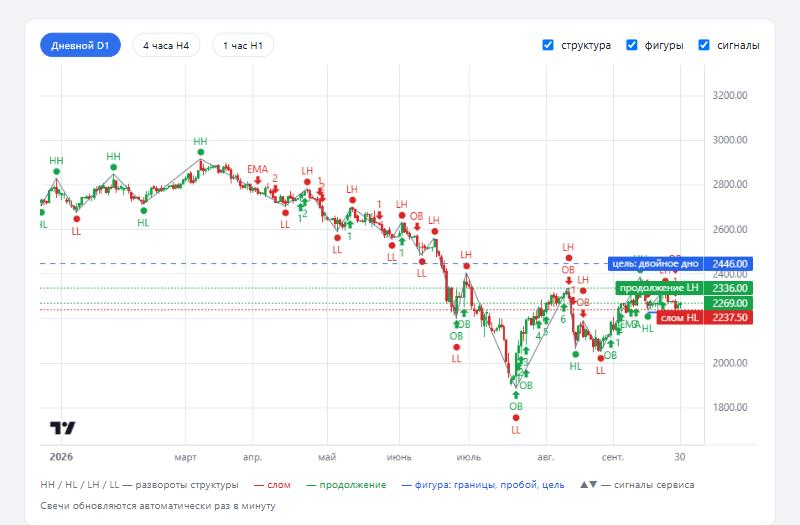The height and width of the screenshot is (525, 800).
Task: Click the green OB arrow above lowest LL
Action: pyautogui.click(x=516, y=395)
